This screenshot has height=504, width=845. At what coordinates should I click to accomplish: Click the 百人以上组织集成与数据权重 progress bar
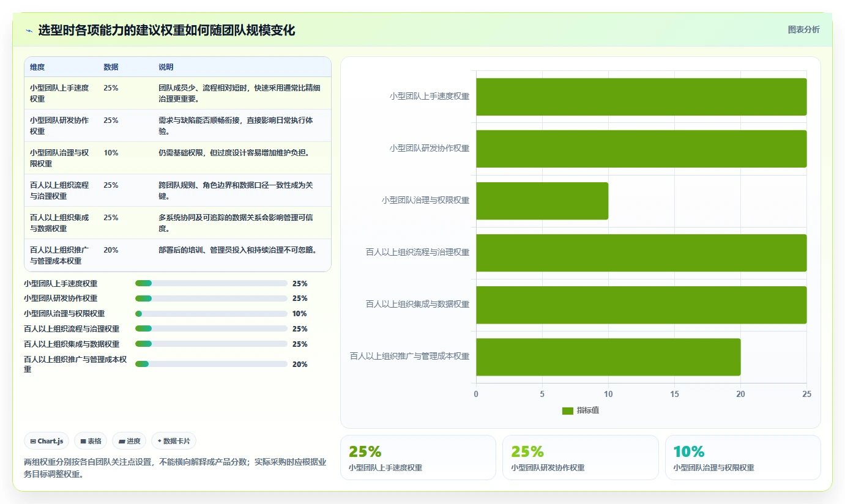211,344
